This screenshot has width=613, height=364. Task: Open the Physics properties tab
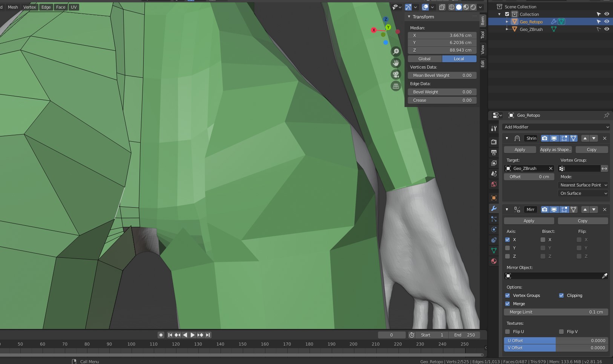tap(494, 229)
